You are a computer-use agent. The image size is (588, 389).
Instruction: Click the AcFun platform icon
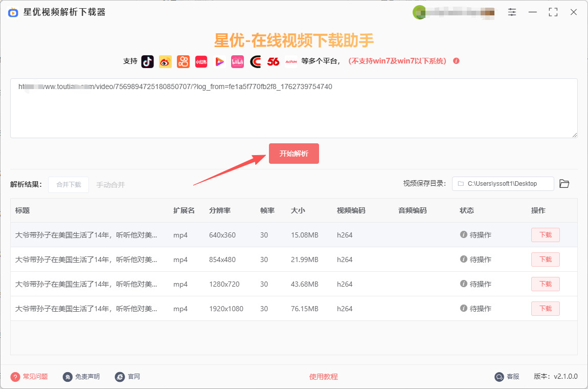tap(291, 61)
